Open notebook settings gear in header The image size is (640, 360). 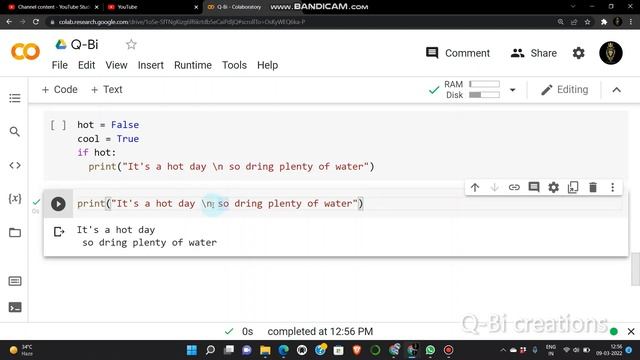pyautogui.click(x=578, y=53)
